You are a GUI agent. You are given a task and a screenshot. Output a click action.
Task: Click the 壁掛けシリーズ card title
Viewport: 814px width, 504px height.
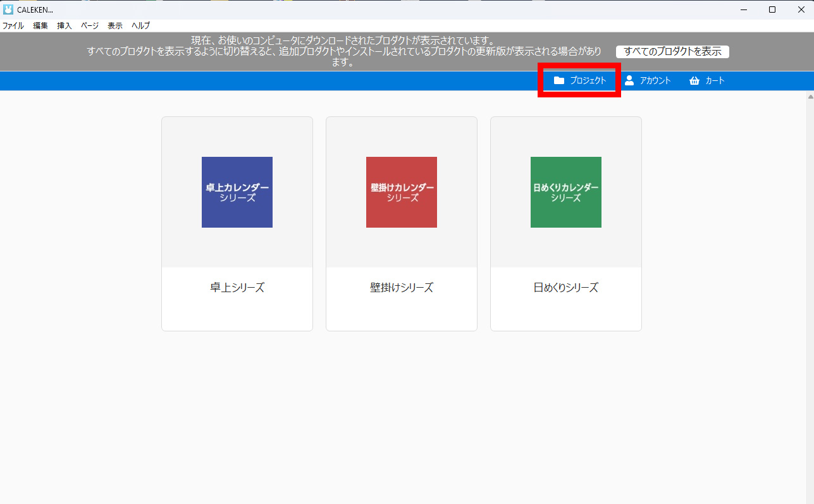(402, 288)
